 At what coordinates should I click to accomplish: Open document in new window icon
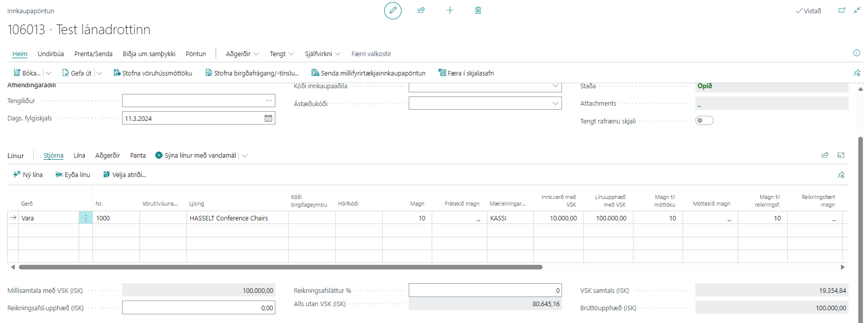point(841,11)
